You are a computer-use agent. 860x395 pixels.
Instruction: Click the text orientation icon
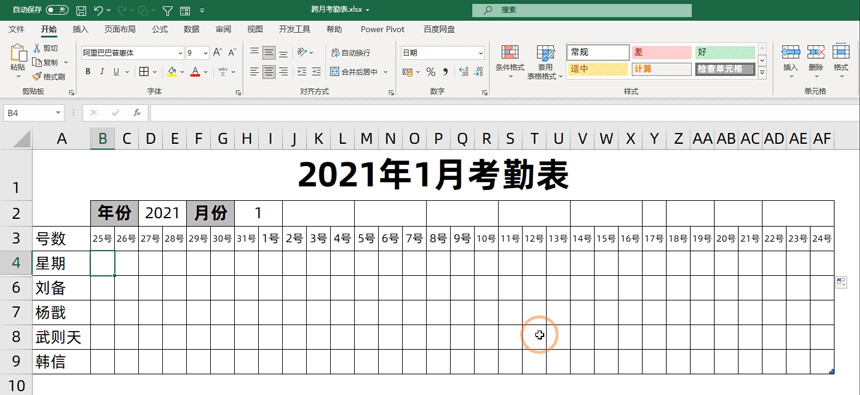[x=302, y=53]
